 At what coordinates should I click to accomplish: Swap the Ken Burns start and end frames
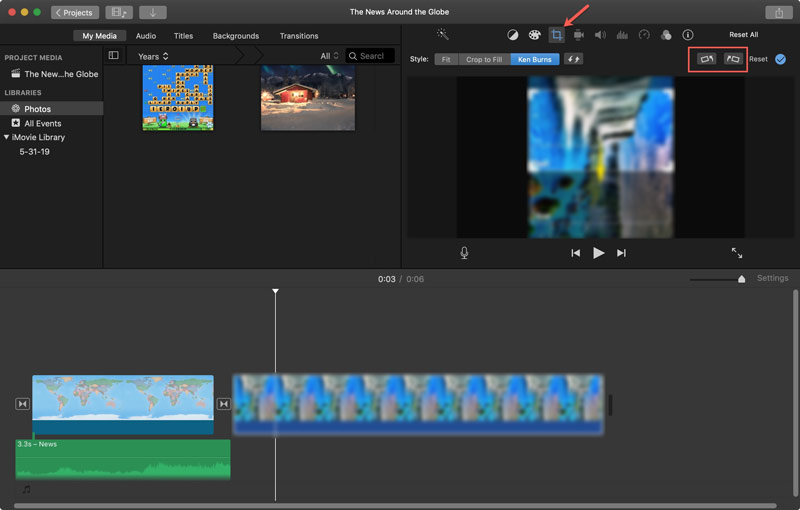pyautogui.click(x=573, y=59)
